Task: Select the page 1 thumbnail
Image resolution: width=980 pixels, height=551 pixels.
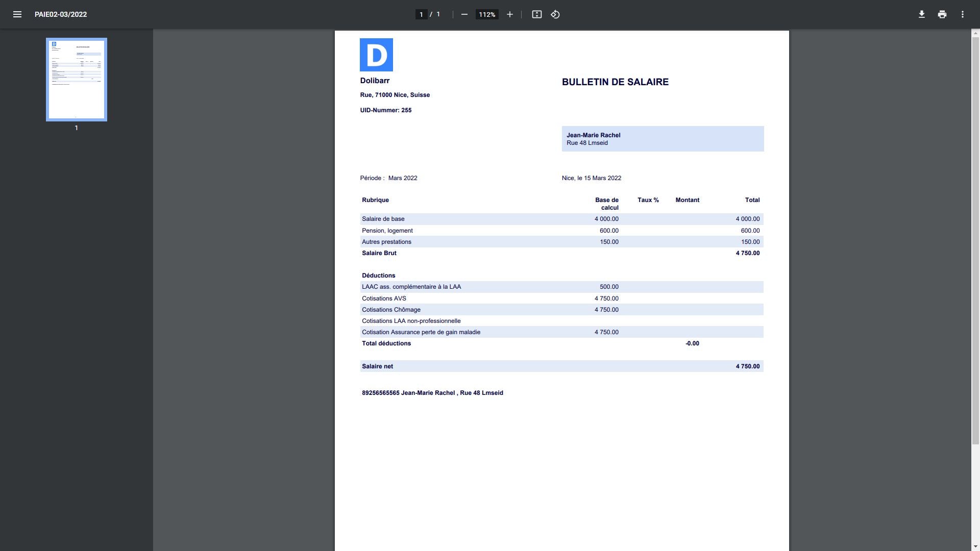Action: point(77,80)
